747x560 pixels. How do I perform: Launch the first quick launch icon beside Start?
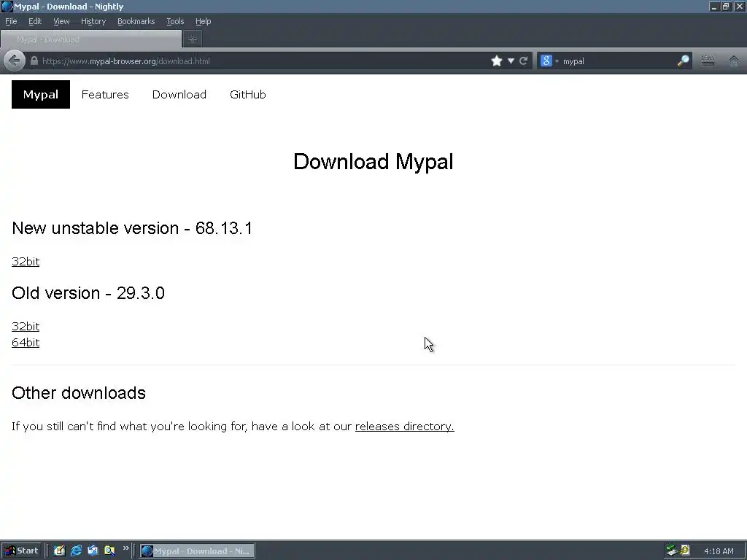(59, 551)
